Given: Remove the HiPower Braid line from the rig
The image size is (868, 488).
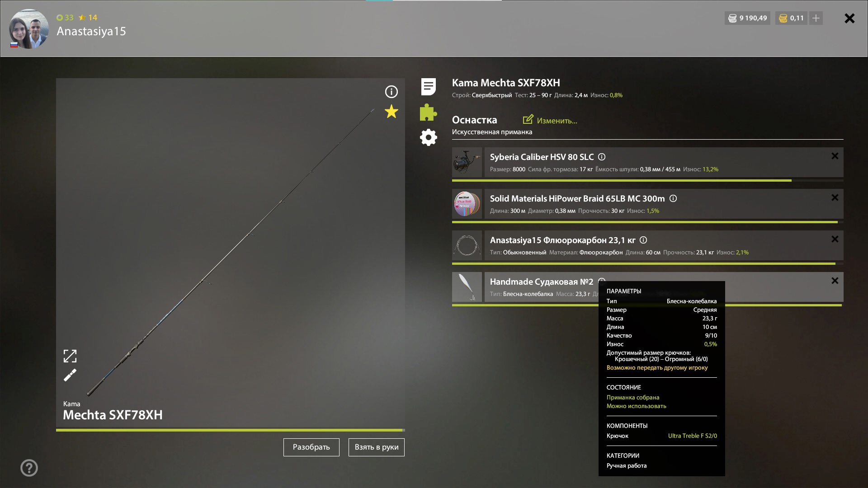Looking at the screenshot, I should [835, 197].
